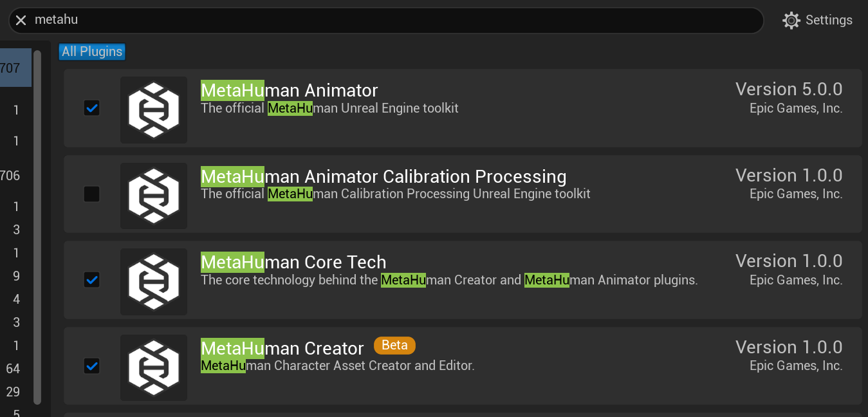The width and height of the screenshot is (868, 417).
Task: Click 'The official MetaHuman Unreal Engine toolkit' description
Action: (329, 108)
